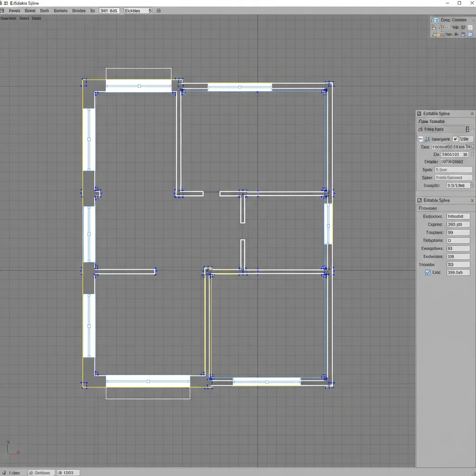Click the Exjec label at bottom left
The height and width of the screenshot is (476, 476).
click(x=14, y=472)
